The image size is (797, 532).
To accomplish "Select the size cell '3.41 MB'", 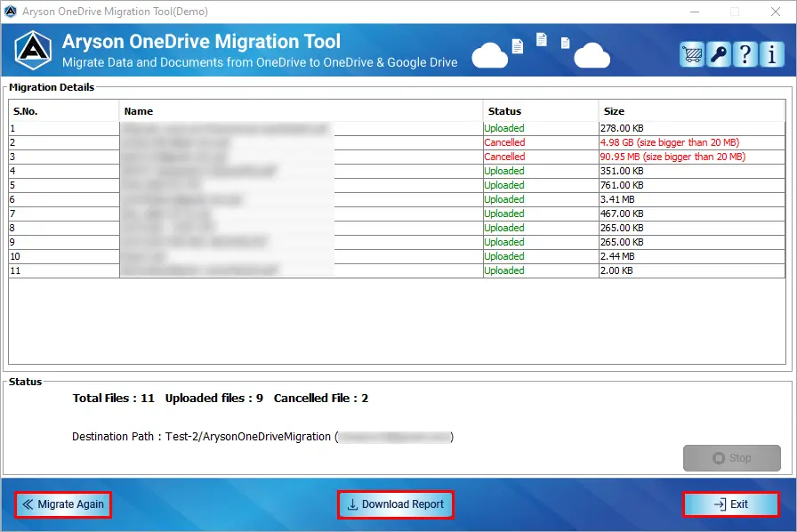I will click(692, 199).
